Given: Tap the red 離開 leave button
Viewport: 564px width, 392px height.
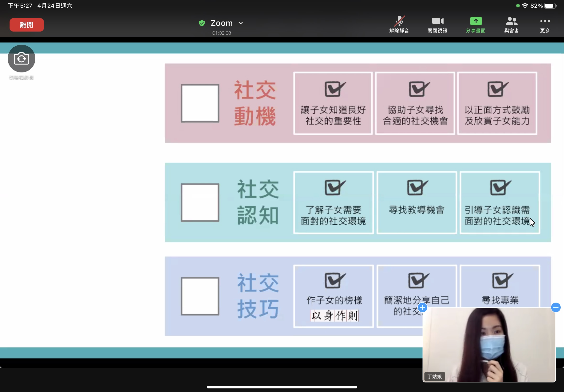Looking at the screenshot, I should [x=27, y=25].
